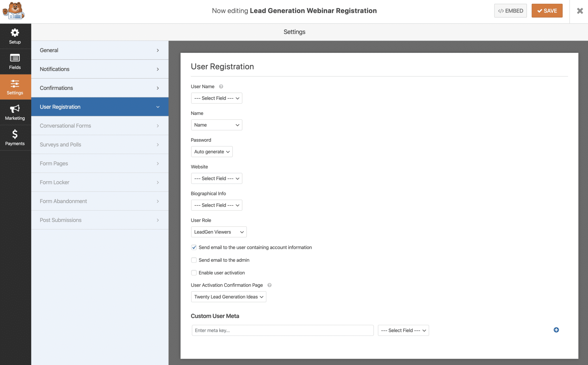
Task: Add a new Custom User Meta row
Action: point(556,330)
